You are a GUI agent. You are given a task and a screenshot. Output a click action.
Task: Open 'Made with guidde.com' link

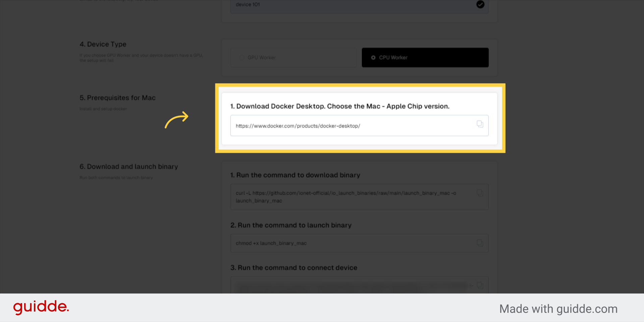pyautogui.click(x=558, y=309)
